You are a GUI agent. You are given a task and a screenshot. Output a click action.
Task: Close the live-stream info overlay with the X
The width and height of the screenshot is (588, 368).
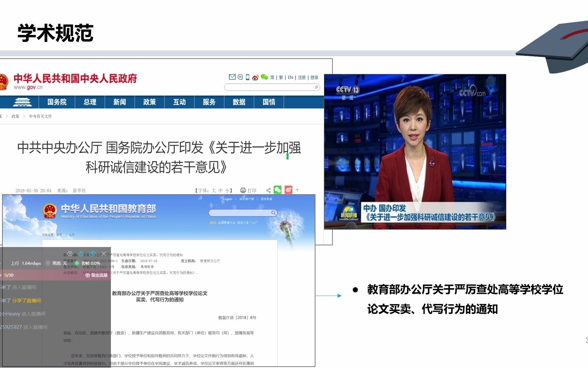[x=103, y=254]
